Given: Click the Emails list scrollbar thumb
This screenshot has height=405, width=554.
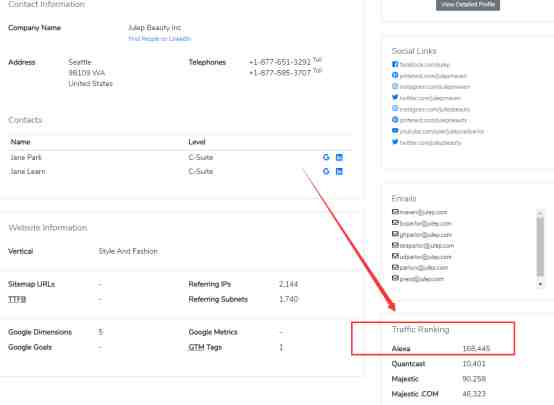Looking at the screenshot, I should click(x=540, y=246).
